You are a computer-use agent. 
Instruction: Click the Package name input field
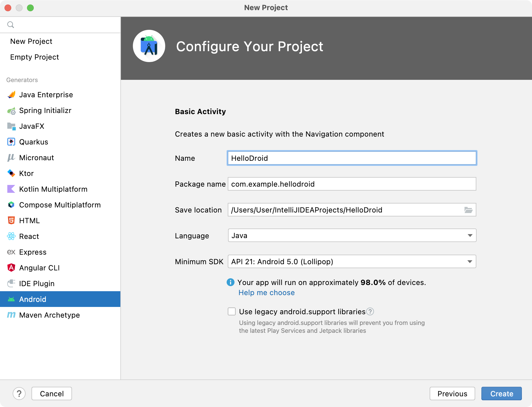(x=352, y=184)
